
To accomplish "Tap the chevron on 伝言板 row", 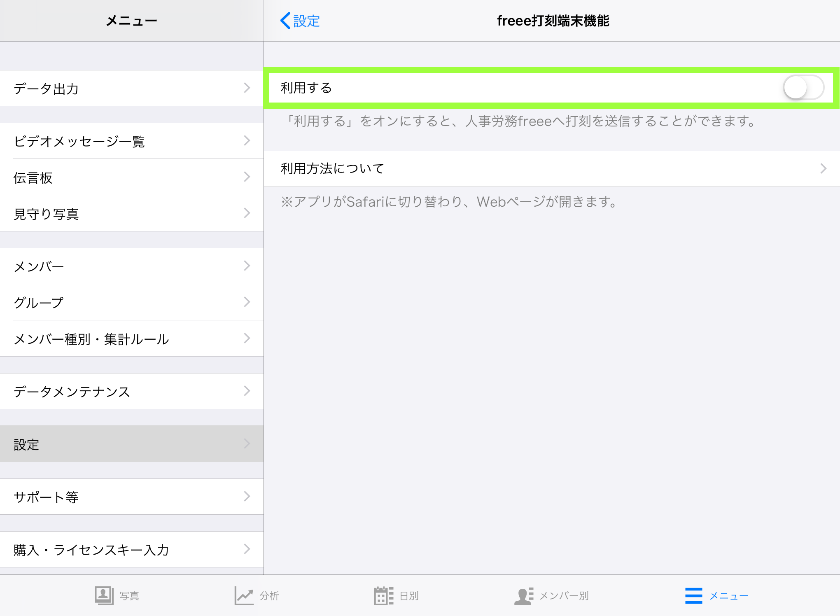I will coord(247,177).
